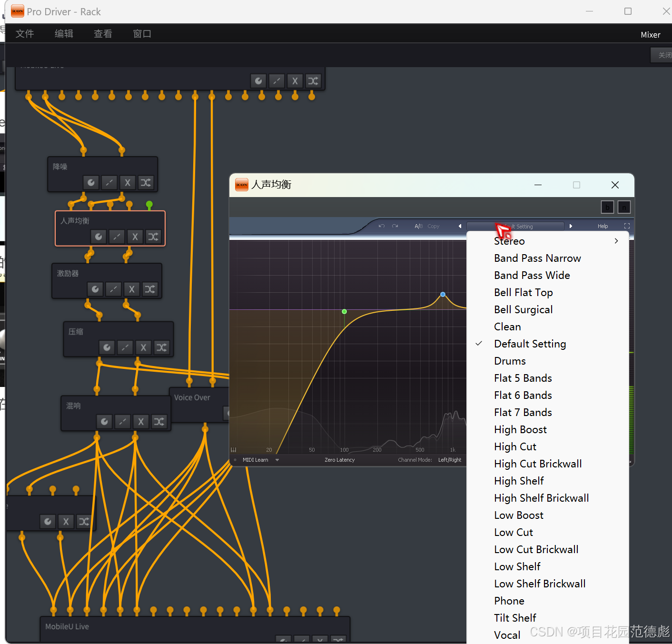Click the green connector pin on 人声均衡
The image size is (672, 644).
tap(149, 205)
